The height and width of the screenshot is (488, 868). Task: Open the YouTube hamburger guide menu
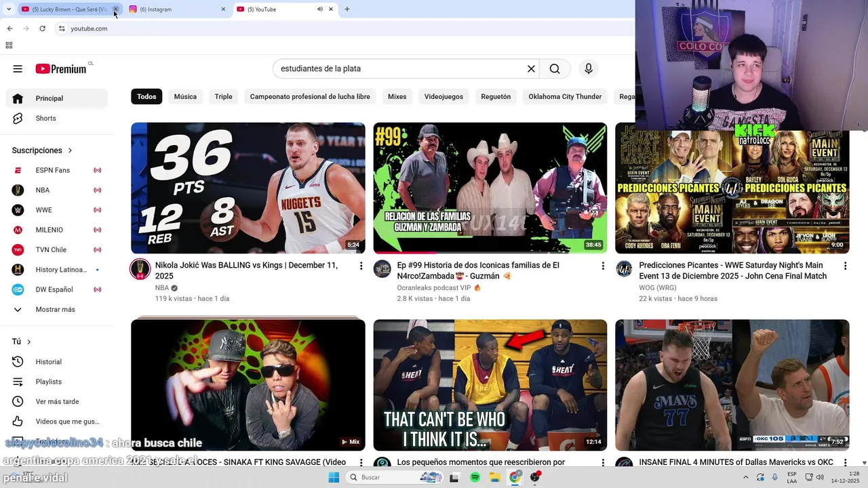pos(18,68)
